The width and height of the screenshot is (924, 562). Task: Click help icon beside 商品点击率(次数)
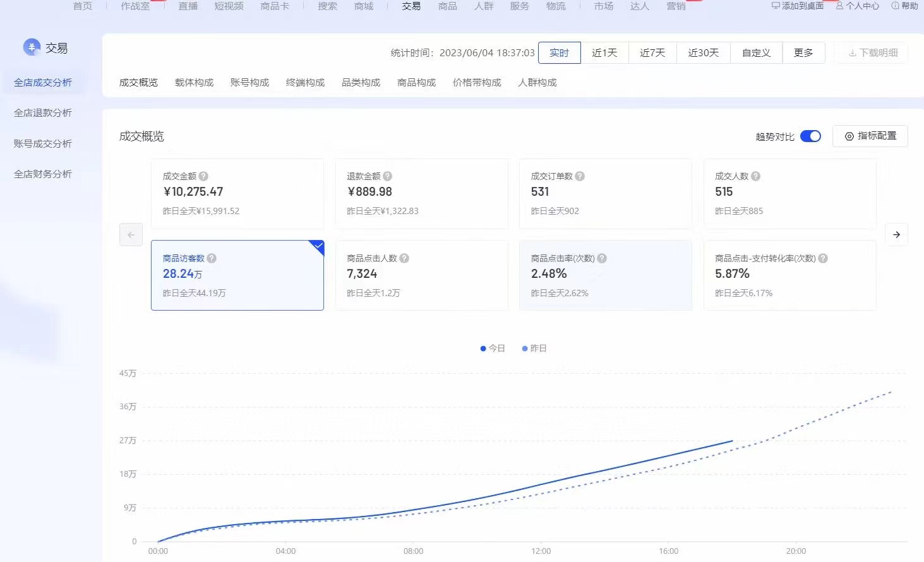click(602, 258)
